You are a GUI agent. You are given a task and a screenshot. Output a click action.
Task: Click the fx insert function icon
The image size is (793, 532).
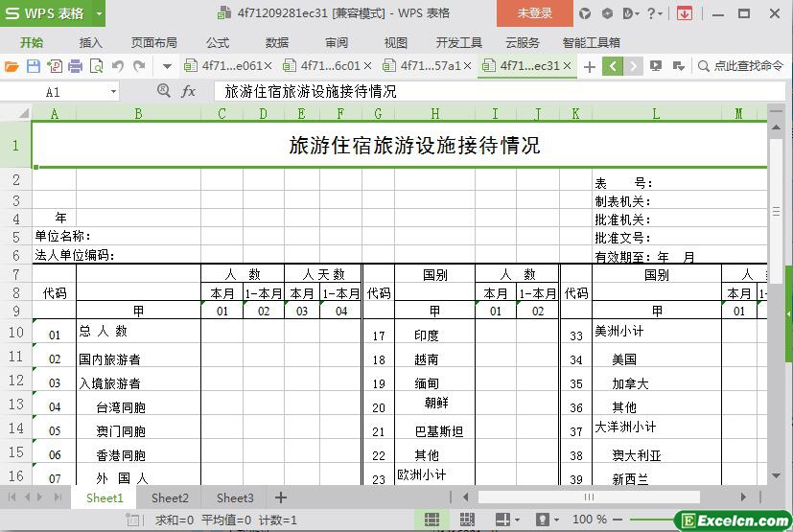point(188,91)
